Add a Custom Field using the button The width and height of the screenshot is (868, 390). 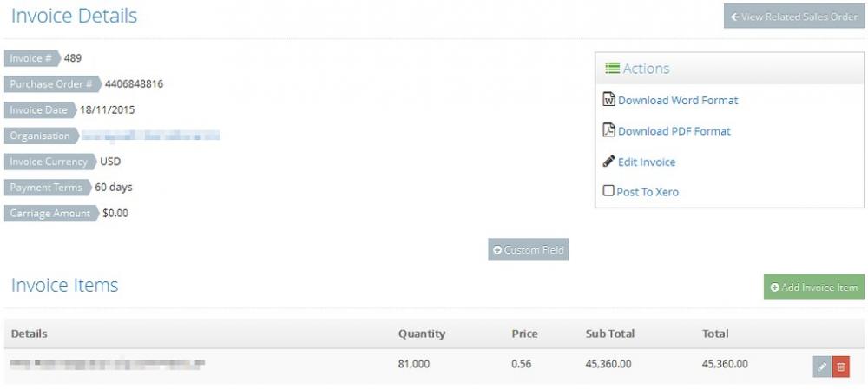[528, 250]
